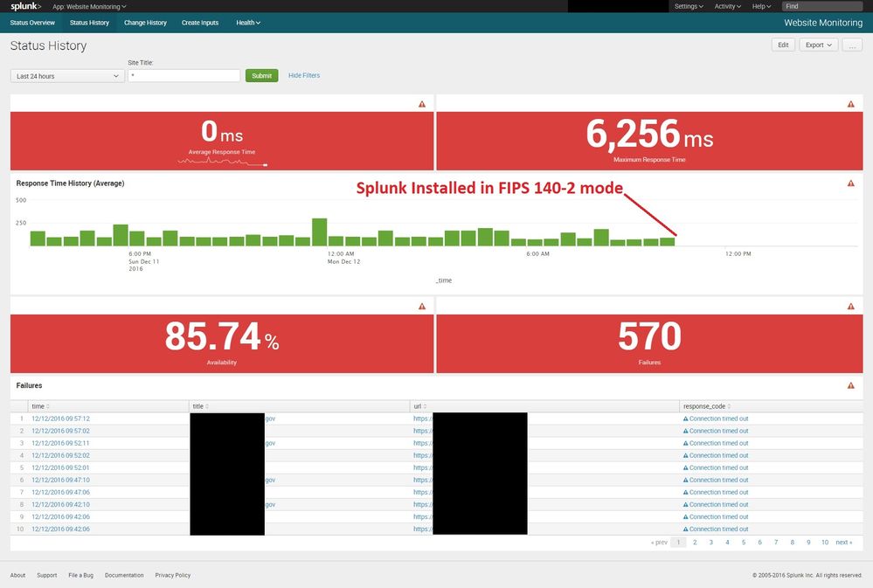
Task: Switch to the Status Overview tab
Action: [32, 23]
